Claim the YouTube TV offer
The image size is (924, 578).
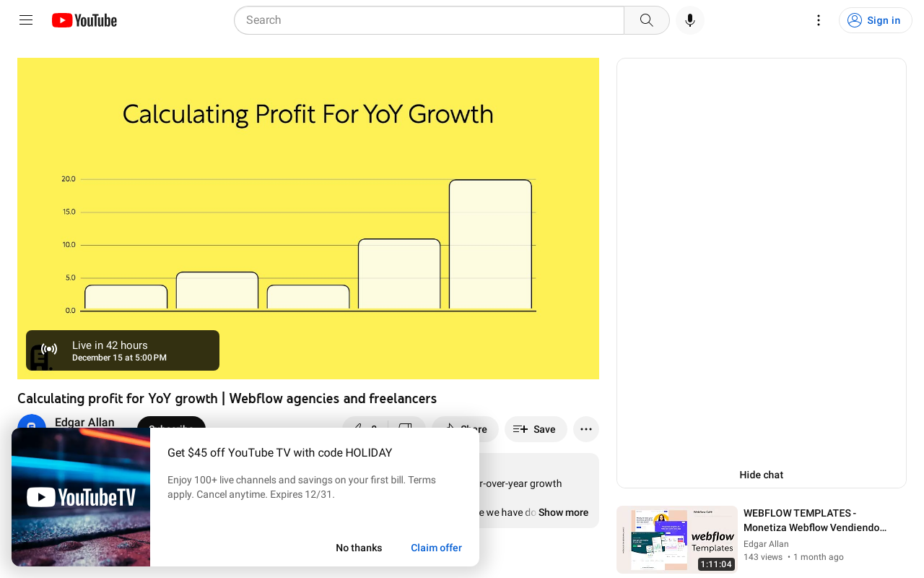click(x=436, y=548)
